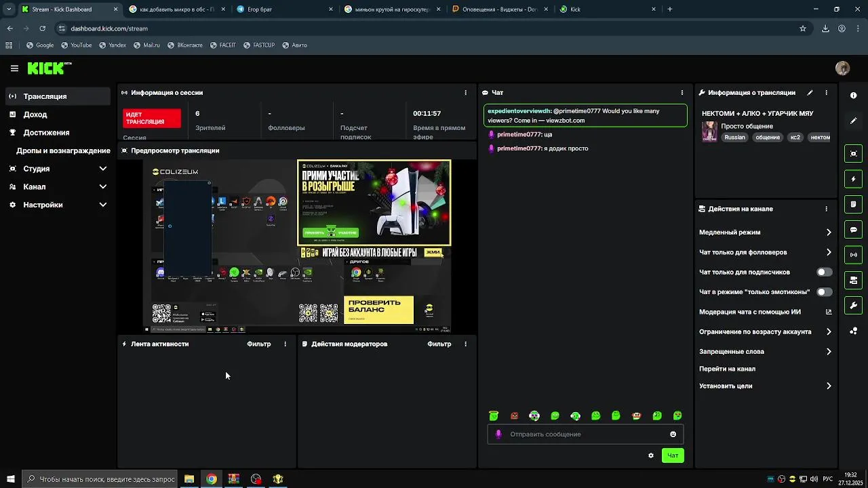This screenshot has height=488, width=868.
Task: Edit stream info with the pencil icon in panel header
Action: pos(810,93)
